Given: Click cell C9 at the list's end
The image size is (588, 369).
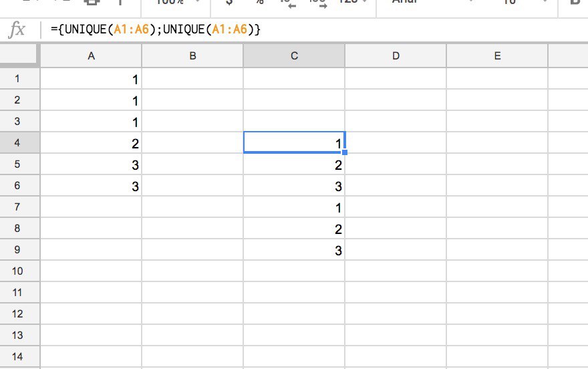Looking at the screenshot, I should coord(294,250).
